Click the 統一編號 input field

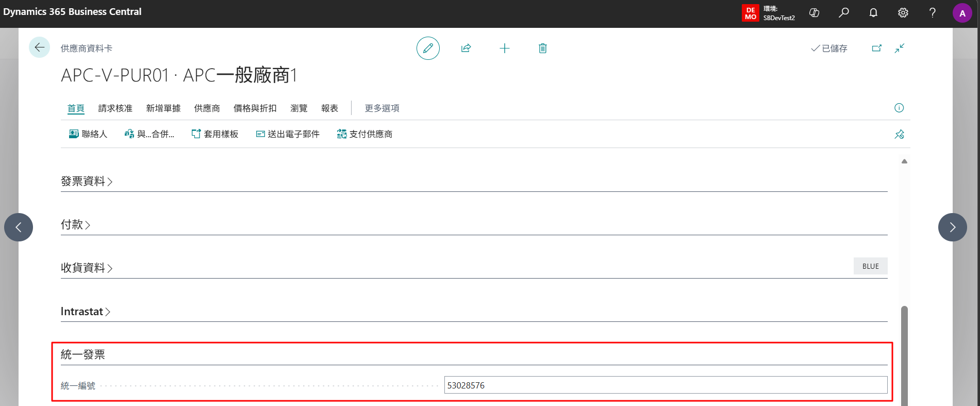pyautogui.click(x=666, y=385)
